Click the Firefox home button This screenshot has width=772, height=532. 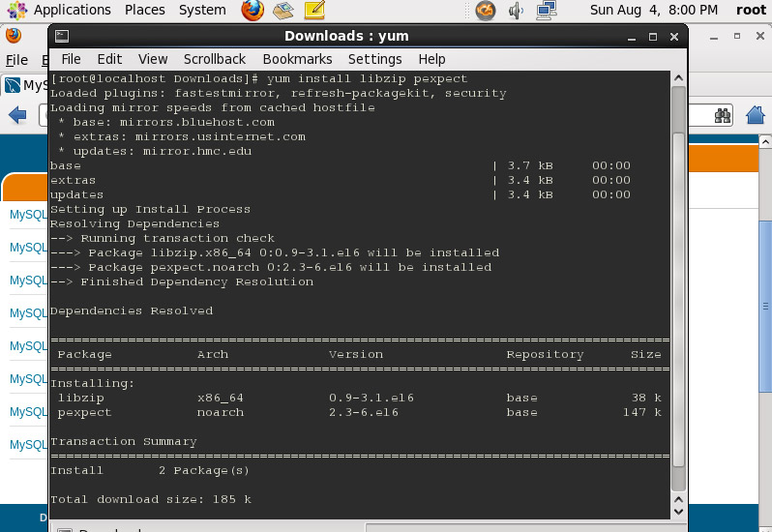pos(755,115)
